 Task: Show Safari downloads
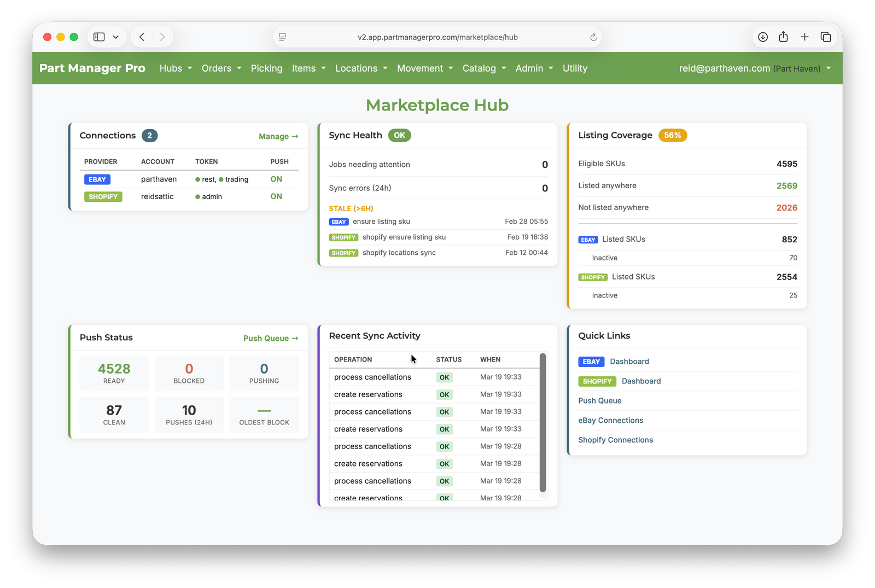[763, 37]
